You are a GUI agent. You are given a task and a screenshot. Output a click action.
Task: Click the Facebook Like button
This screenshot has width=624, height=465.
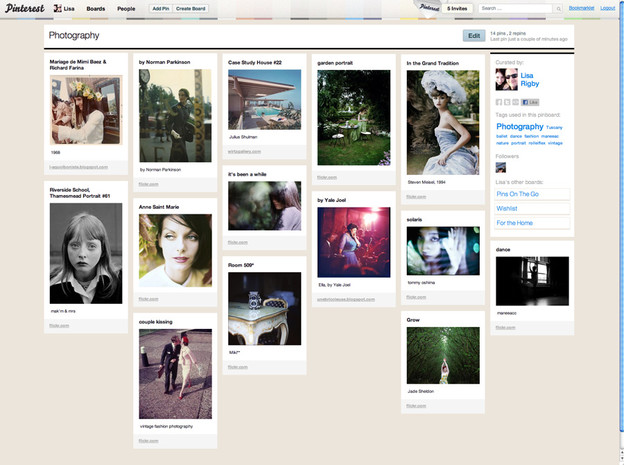point(531,102)
